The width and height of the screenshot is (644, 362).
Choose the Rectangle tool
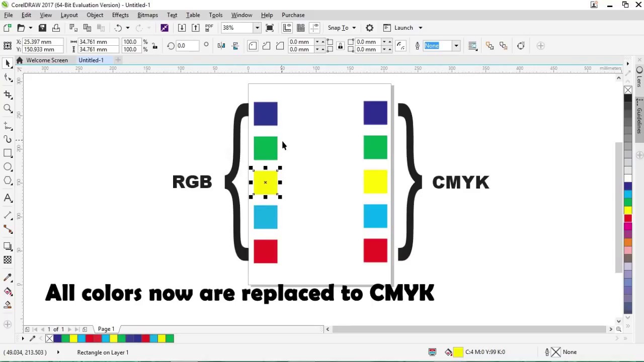point(8,153)
